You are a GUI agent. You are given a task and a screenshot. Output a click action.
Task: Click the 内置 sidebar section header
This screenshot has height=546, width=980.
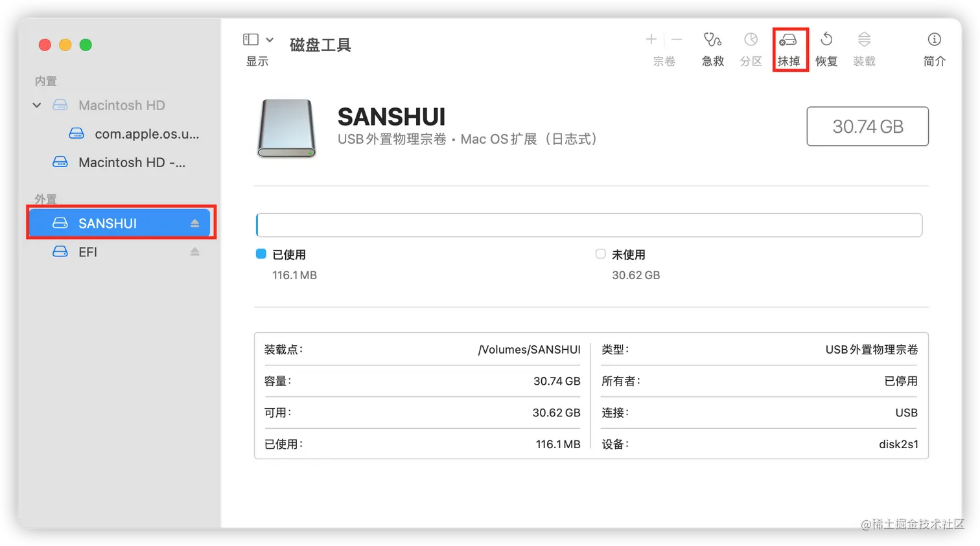coord(45,81)
